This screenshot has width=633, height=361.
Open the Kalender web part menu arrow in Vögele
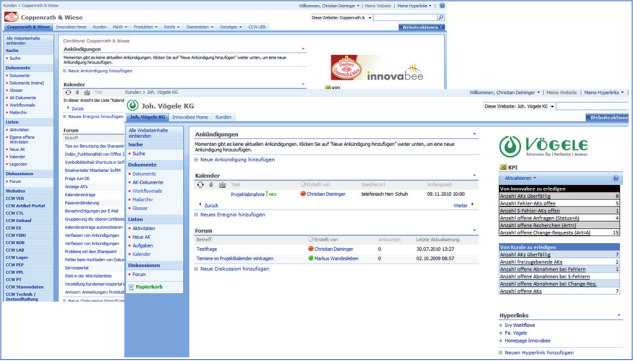click(474, 175)
